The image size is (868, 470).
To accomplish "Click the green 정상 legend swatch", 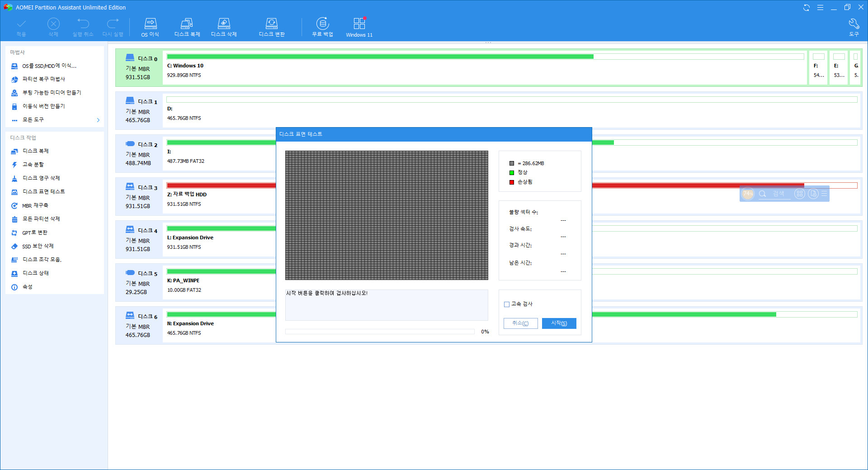I will tap(512, 173).
